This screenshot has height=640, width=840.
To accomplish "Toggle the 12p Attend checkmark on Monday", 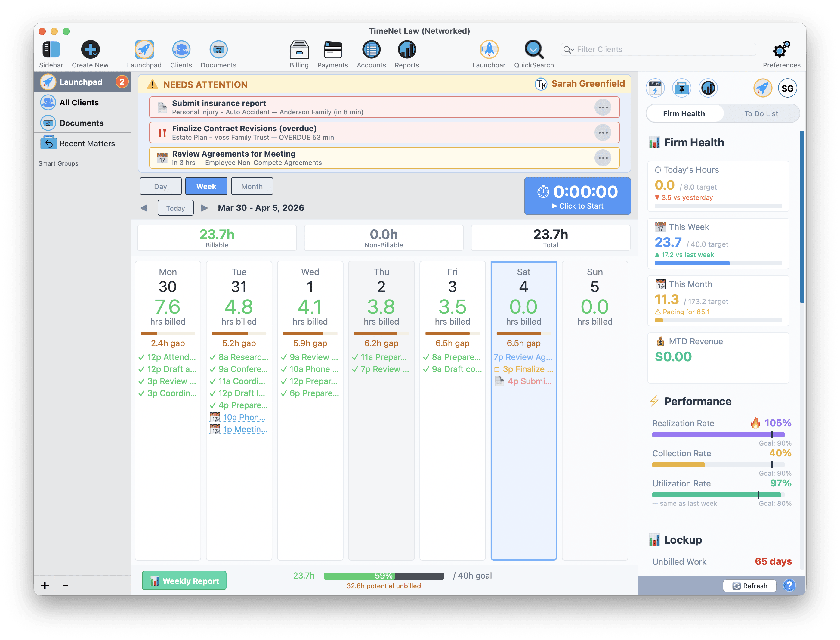I will click(x=141, y=357).
